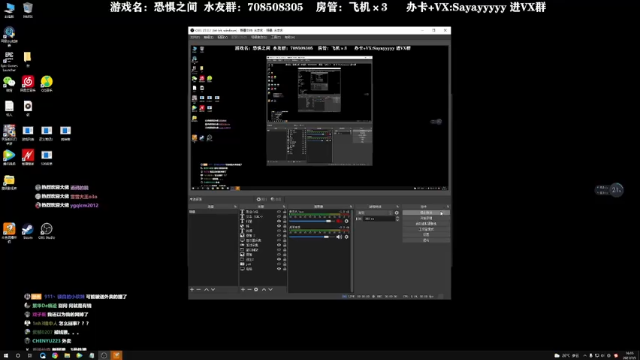Open the Recycle Bin desktop icon

tap(28, 10)
